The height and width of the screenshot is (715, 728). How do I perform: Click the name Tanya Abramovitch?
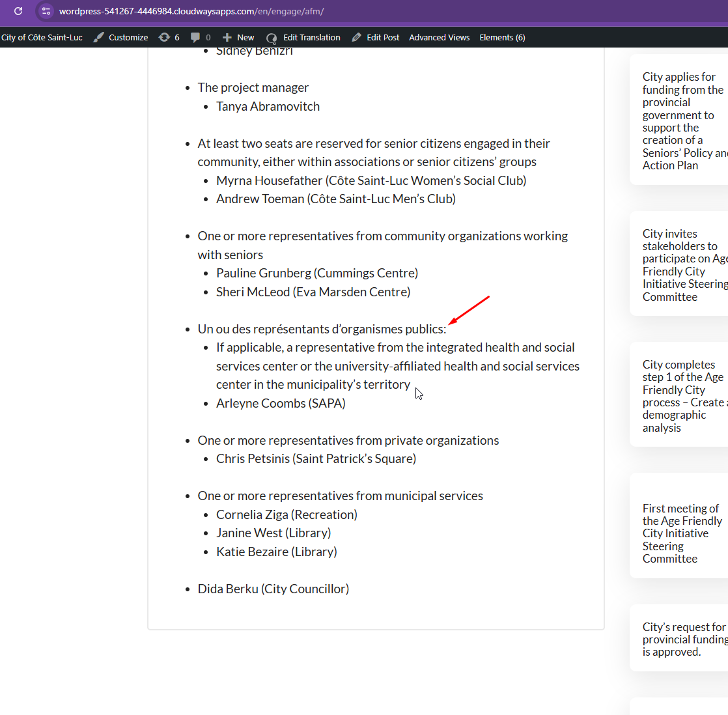(268, 106)
